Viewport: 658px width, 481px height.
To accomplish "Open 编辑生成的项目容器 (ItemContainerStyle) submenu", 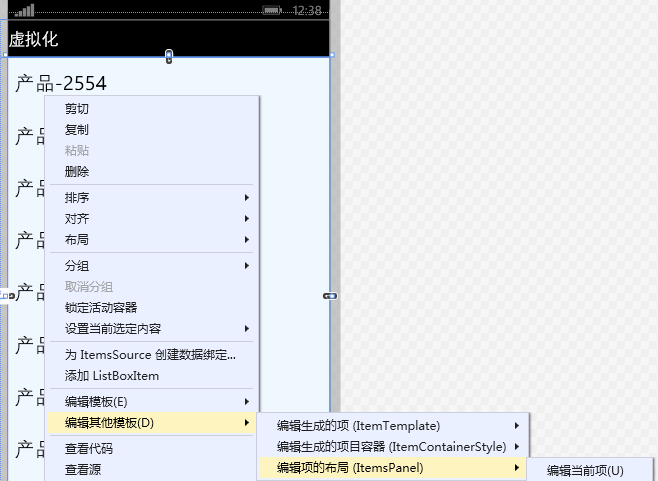I will (393, 447).
